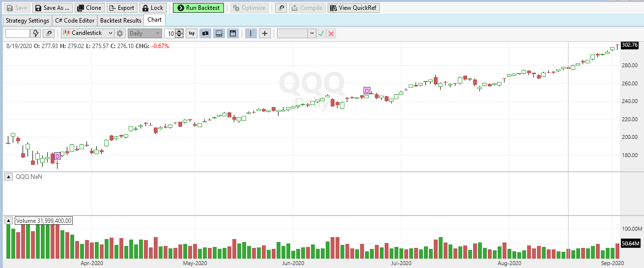The width and height of the screenshot is (644, 268).
Task: Click the lightning bolt icon beside symbol box
Action: pos(35,33)
